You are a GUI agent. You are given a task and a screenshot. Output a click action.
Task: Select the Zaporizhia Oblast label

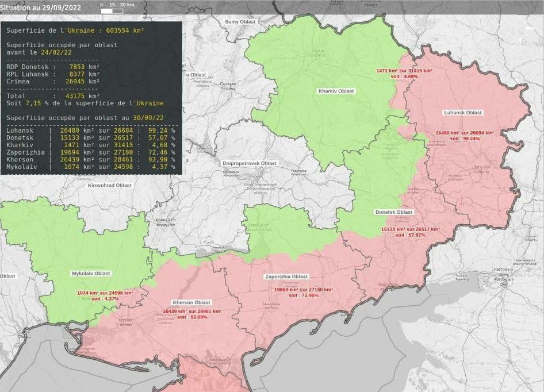[x=286, y=276]
